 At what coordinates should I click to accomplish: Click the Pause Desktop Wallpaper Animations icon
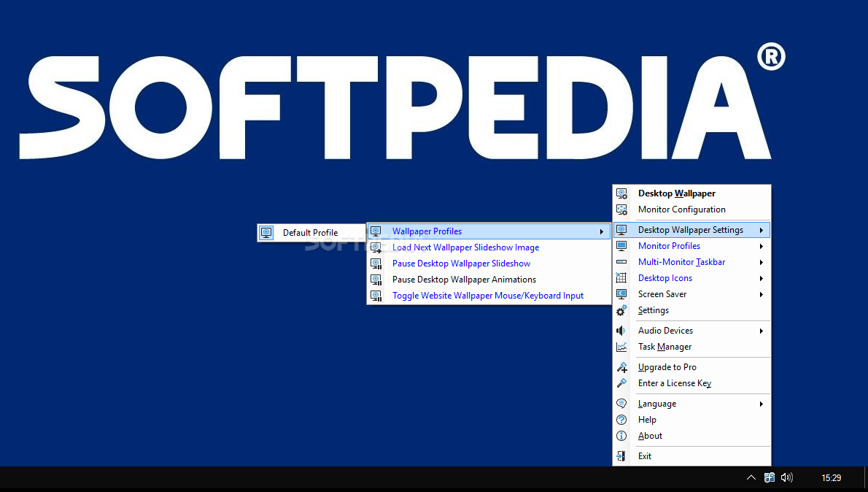[x=376, y=280]
